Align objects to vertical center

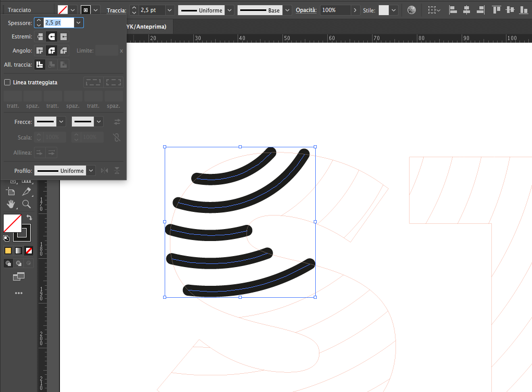click(510, 10)
